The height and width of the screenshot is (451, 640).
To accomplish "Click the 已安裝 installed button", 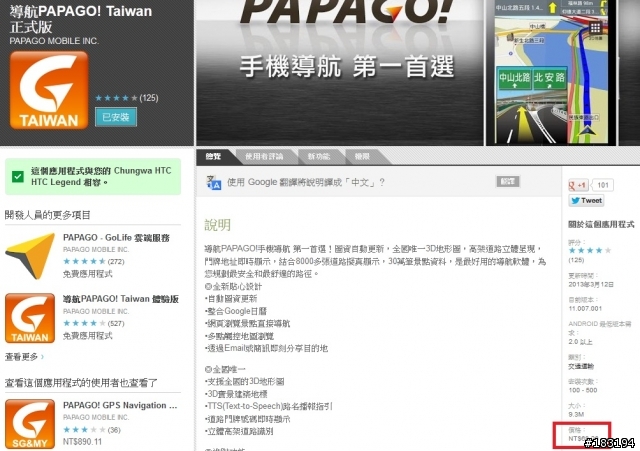I will pos(116,117).
